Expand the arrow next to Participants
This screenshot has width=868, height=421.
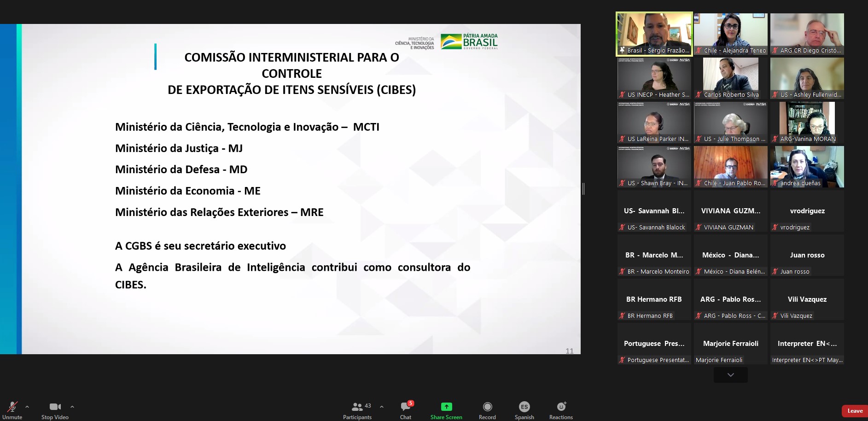coord(382,407)
